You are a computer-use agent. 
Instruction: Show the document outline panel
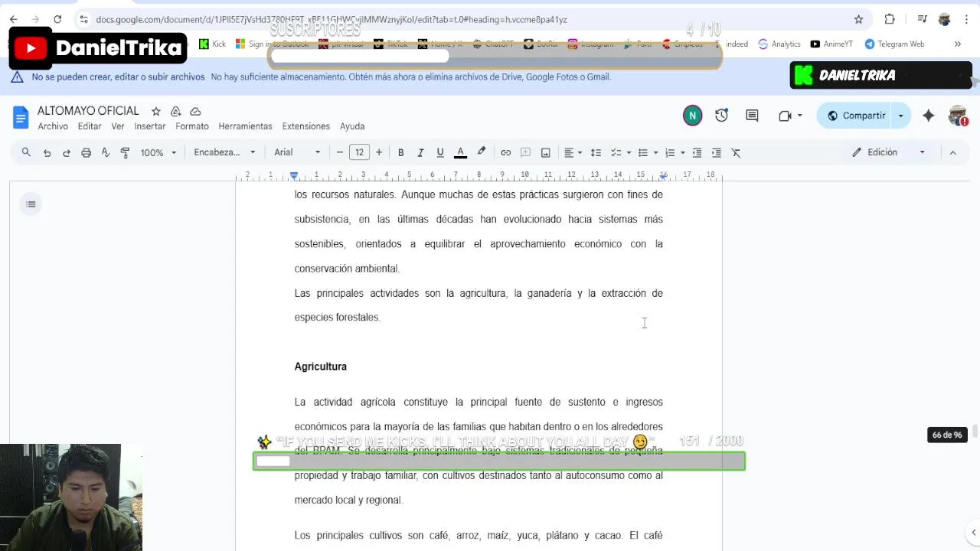31,204
